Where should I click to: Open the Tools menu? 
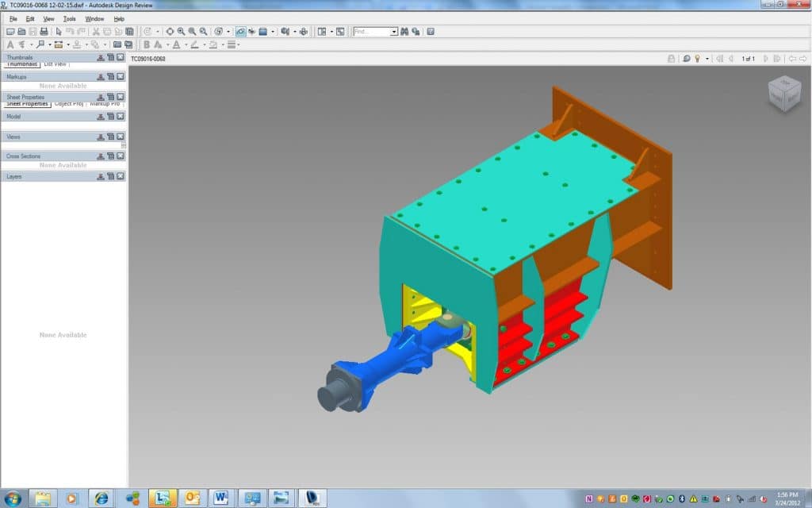coord(70,18)
